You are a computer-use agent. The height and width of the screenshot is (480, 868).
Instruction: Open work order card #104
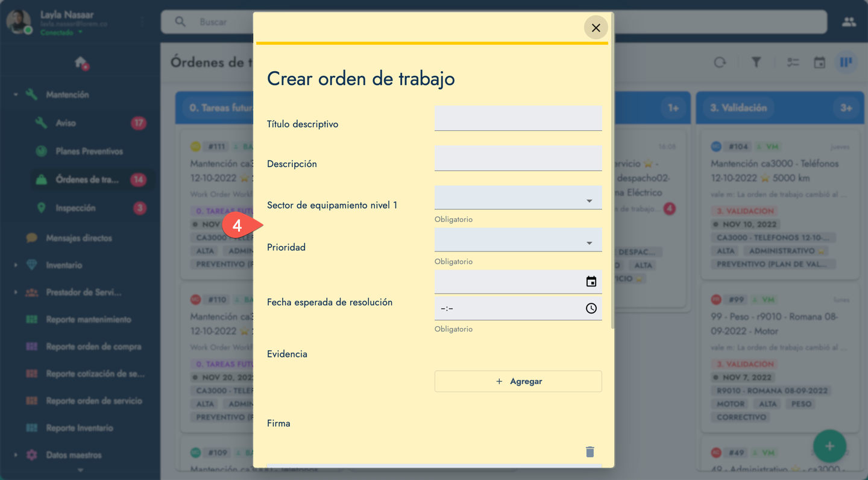(x=780, y=205)
